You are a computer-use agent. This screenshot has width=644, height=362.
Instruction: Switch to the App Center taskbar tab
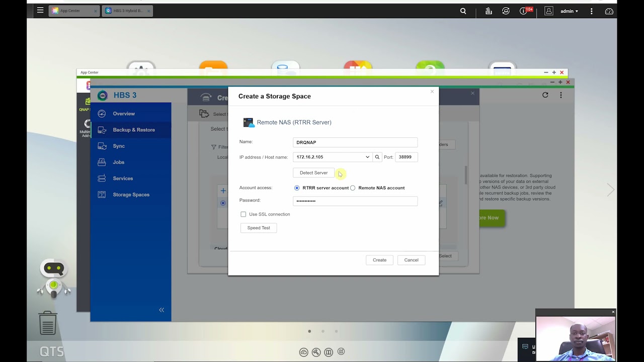(74, 11)
